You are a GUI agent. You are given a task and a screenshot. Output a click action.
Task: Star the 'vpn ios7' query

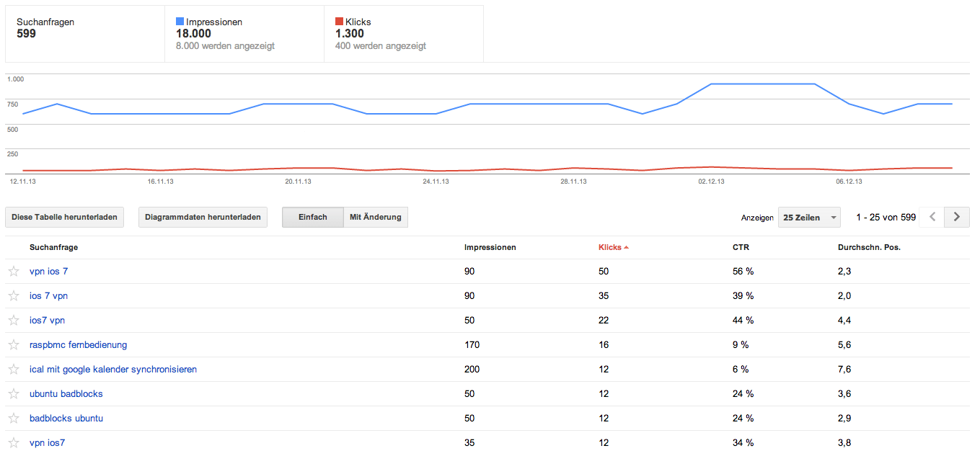click(14, 443)
